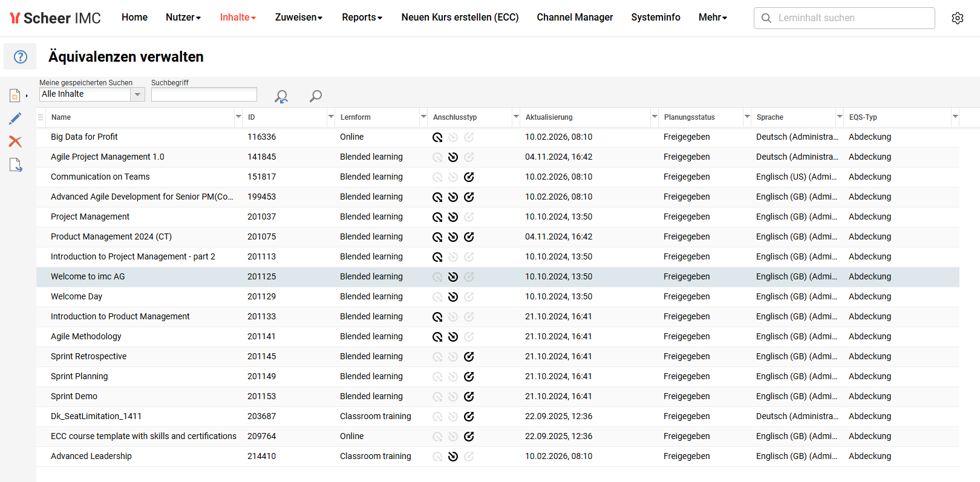Open the Mehr menu
The width and height of the screenshot is (980, 482).
pos(713,18)
